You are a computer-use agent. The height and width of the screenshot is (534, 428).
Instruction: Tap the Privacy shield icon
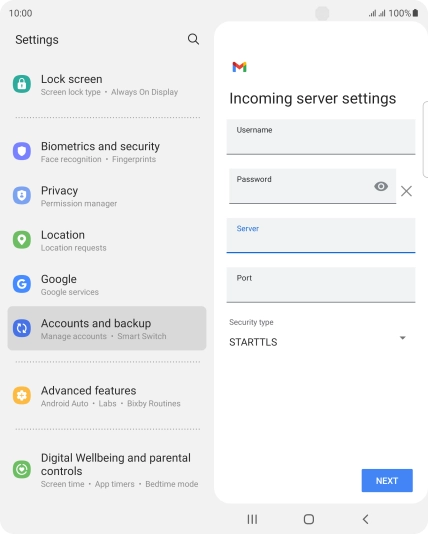click(x=22, y=195)
